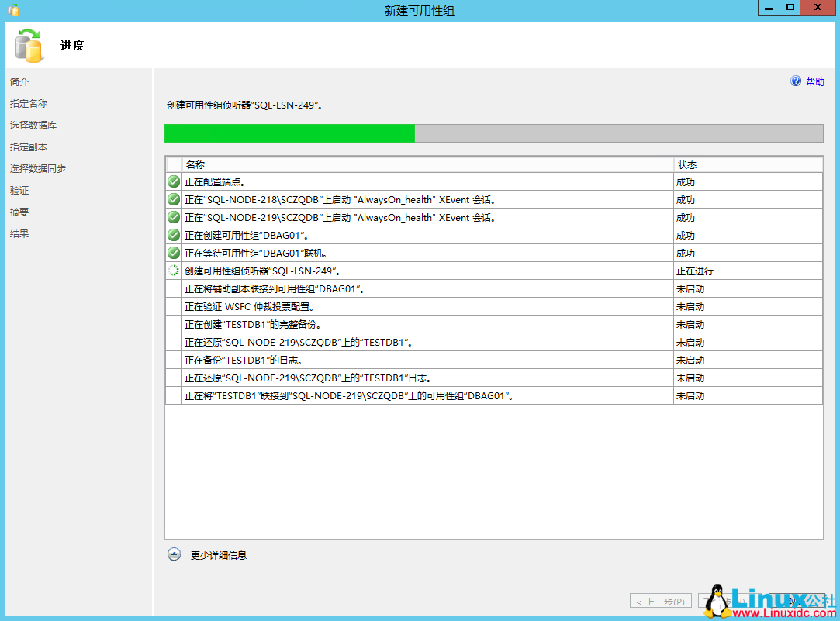Click the success icon for SQL-NODE-218 XEvent session row
The height and width of the screenshot is (621, 840).
pos(173,199)
